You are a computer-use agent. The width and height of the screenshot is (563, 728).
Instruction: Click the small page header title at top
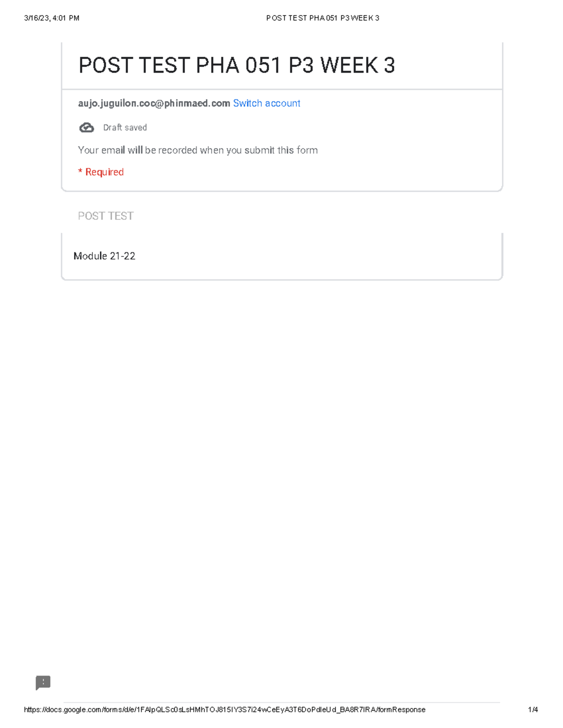click(x=322, y=18)
